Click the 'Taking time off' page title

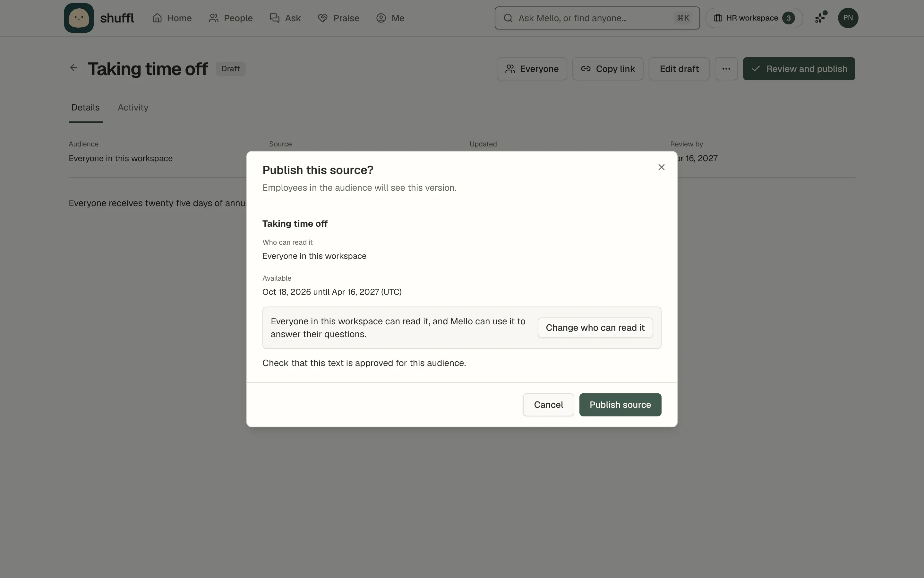(x=148, y=69)
